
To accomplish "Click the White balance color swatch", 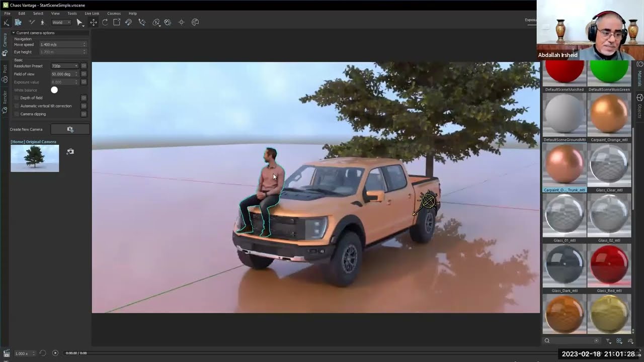I will [54, 90].
